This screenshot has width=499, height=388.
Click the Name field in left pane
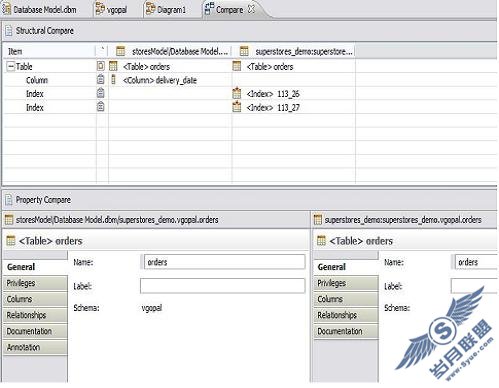click(224, 262)
